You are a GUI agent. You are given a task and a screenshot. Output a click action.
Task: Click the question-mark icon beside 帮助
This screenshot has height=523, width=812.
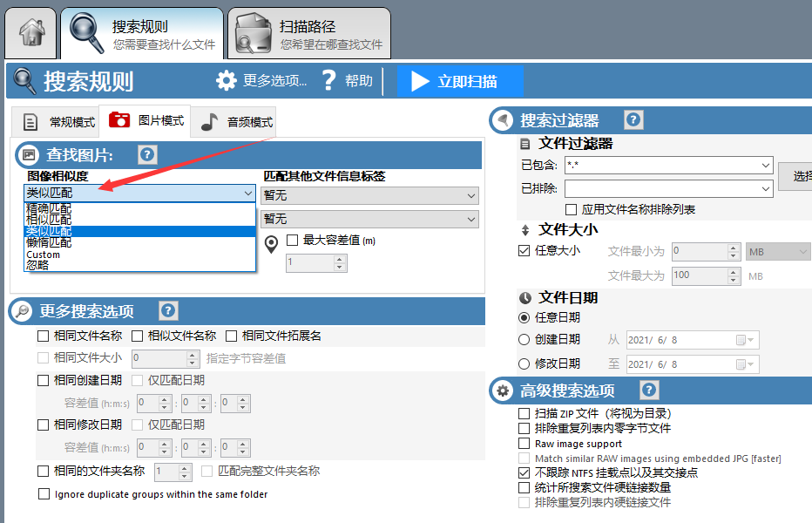(328, 81)
